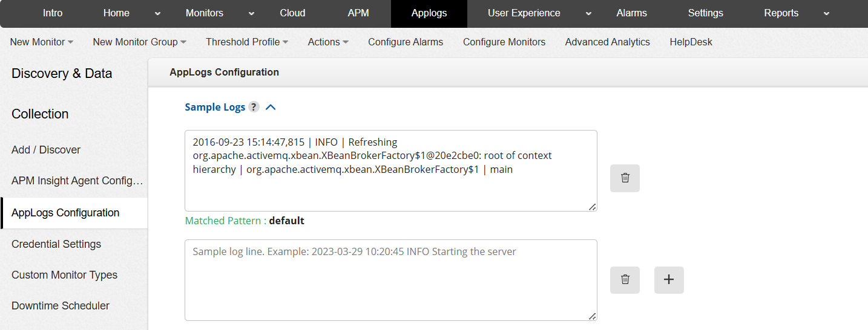868x330 pixels.
Task: Click inside the first sample log textarea
Action: 391,170
